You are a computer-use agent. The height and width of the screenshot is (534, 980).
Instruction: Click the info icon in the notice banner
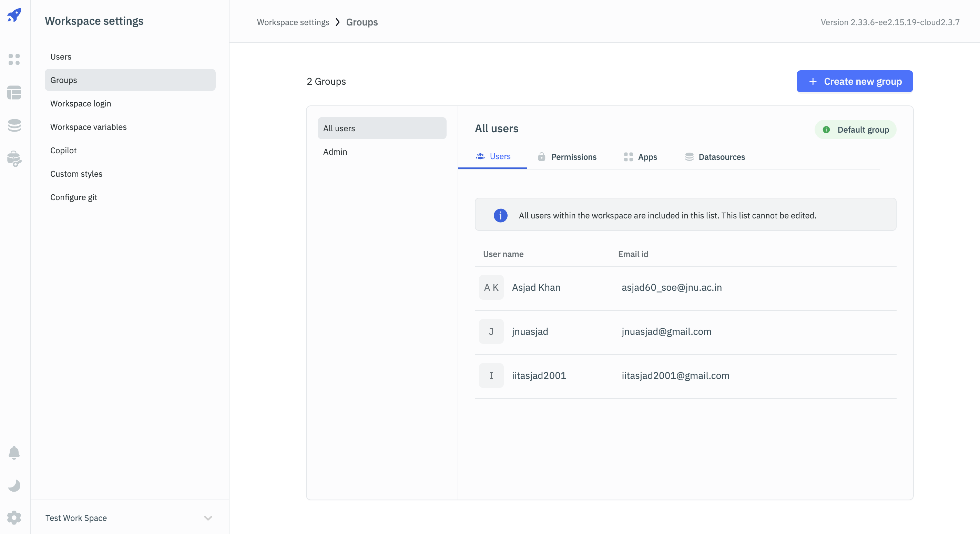click(500, 215)
